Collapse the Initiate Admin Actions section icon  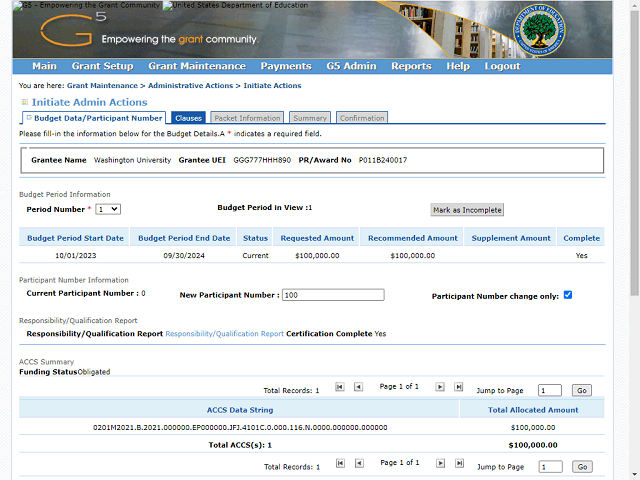(x=24, y=102)
